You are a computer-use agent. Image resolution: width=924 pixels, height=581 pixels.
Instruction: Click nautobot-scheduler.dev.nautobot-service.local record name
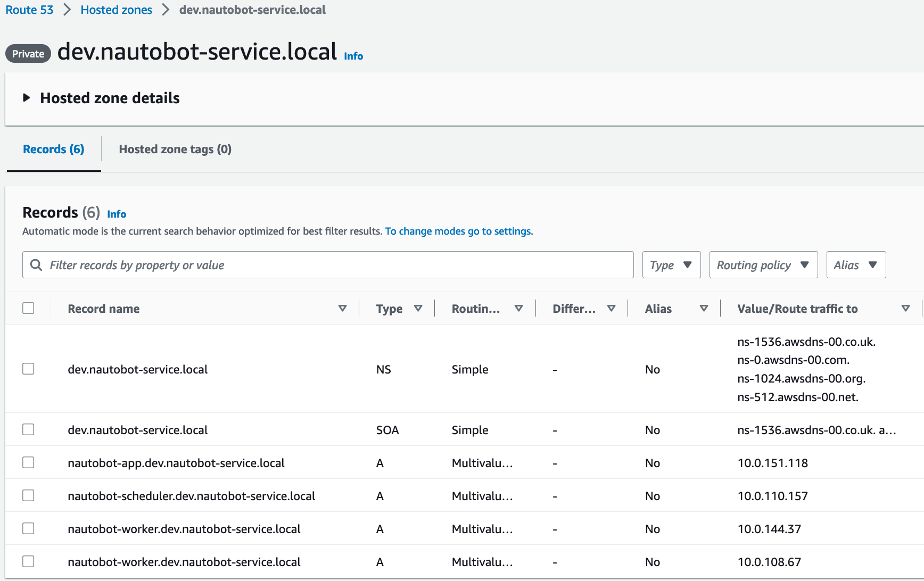tap(192, 496)
